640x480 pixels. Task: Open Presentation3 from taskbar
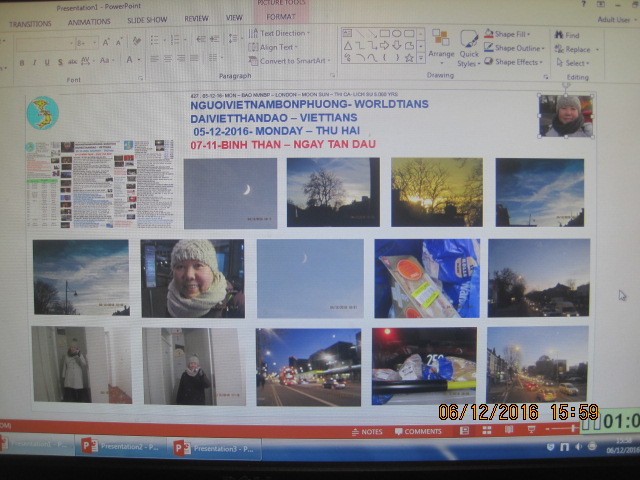coord(214,449)
